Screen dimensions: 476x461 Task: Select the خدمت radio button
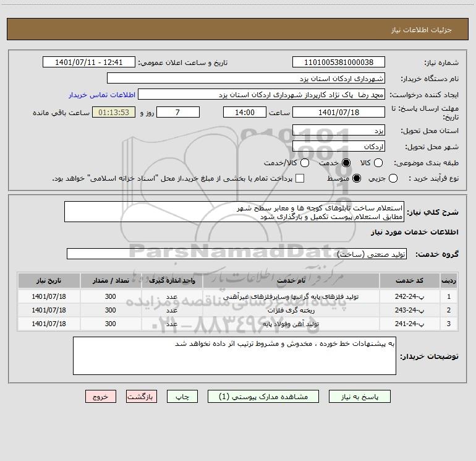click(346, 163)
